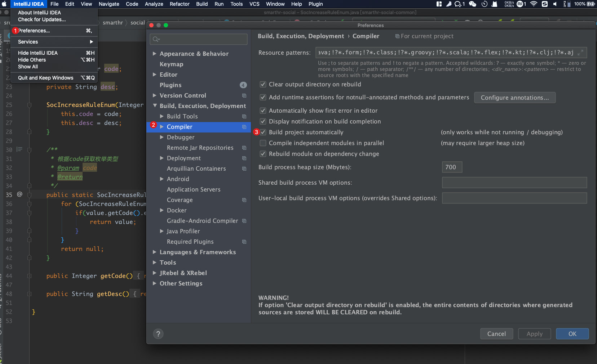597x364 pixels.
Task: Choose Preferences... from the IntelliJ IDEA menu
Action: 54,31
